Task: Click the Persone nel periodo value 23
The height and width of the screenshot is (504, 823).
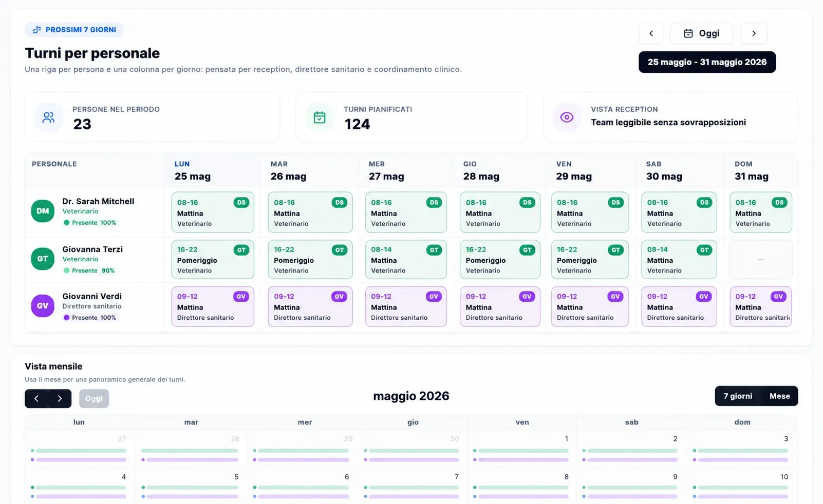Action: point(82,124)
